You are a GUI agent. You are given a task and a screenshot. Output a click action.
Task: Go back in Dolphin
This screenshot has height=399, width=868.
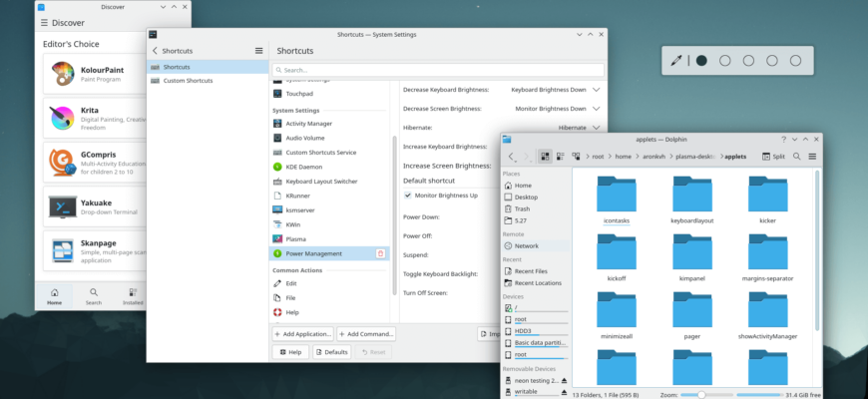point(511,157)
